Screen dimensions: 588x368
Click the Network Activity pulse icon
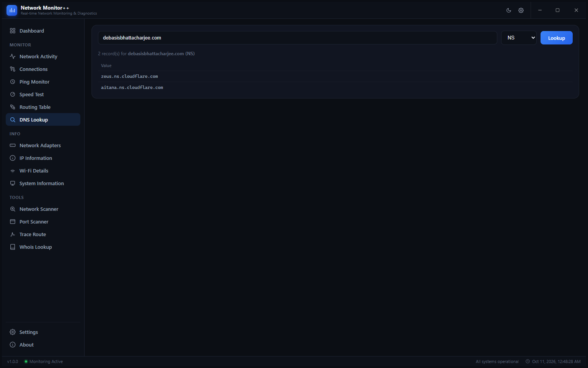pyautogui.click(x=13, y=56)
